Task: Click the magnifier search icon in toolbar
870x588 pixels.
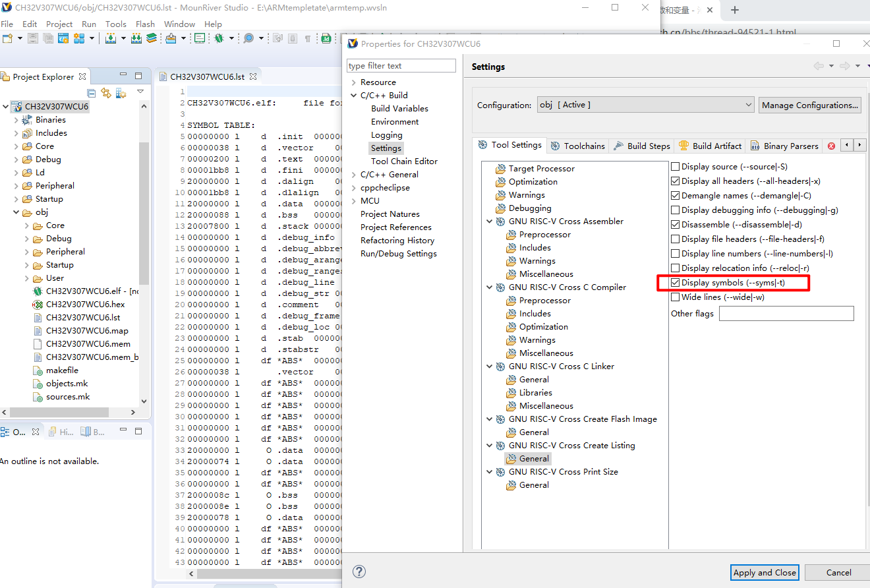Action: [248, 38]
